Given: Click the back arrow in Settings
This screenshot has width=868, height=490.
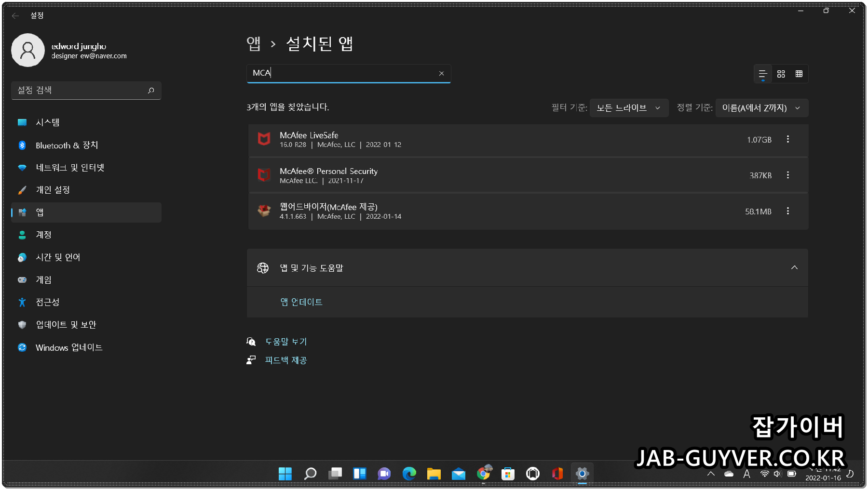Looking at the screenshot, I should click(15, 15).
